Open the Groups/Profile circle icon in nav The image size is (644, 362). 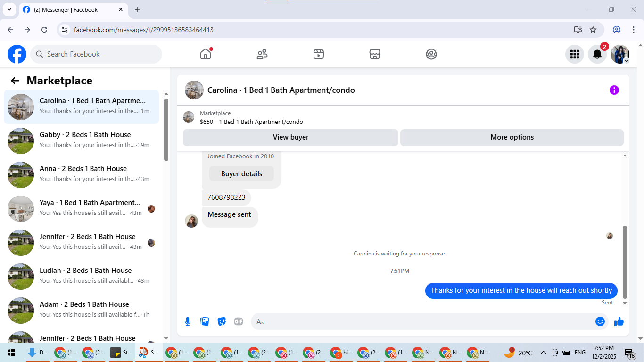coord(431,54)
